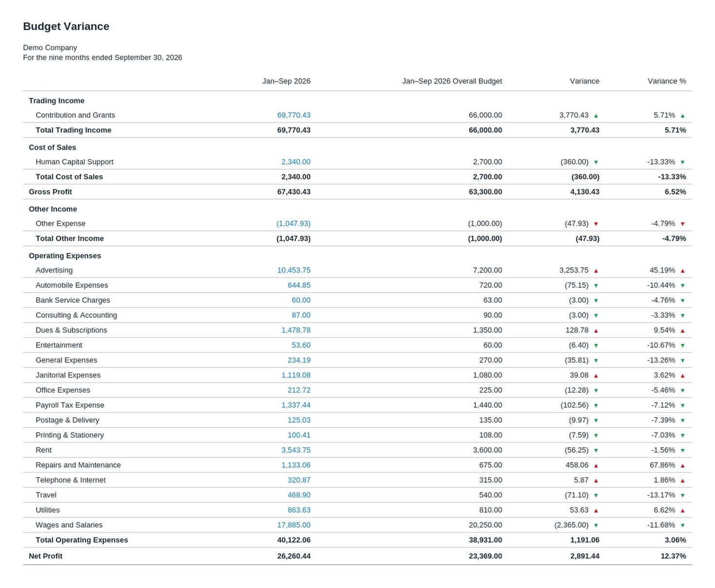Image resolution: width=715 pixels, height=588 pixels.
Task: Open General Expenses amount 234.19
Action: point(299,360)
